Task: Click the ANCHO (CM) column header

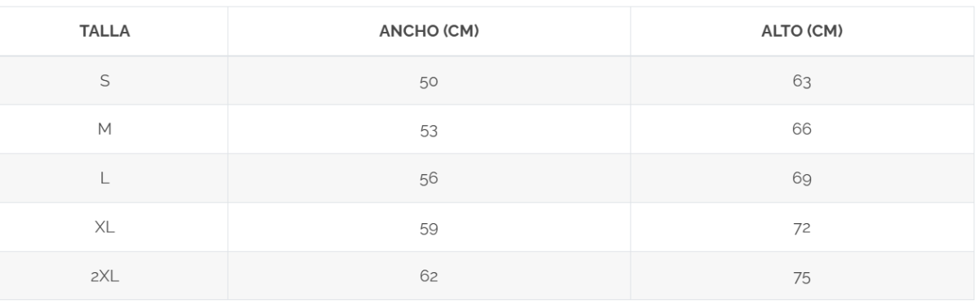Action: 429,32
